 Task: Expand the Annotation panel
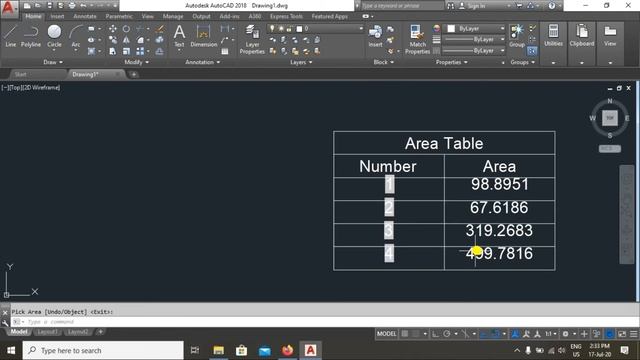203,62
